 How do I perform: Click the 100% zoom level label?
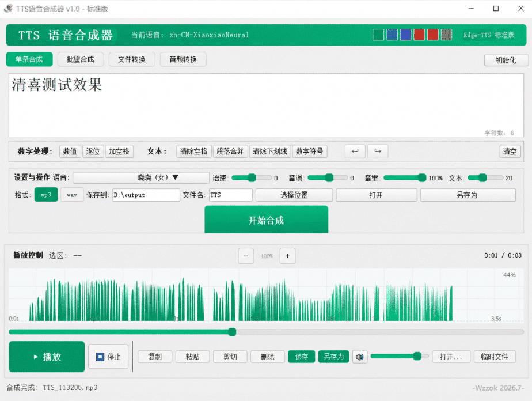point(267,256)
